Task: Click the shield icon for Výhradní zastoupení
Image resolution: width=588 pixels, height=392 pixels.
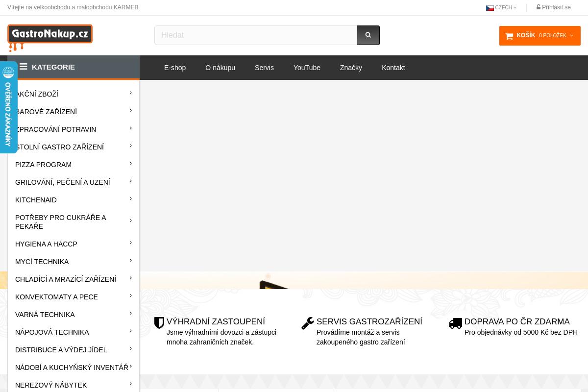Action: point(159,322)
